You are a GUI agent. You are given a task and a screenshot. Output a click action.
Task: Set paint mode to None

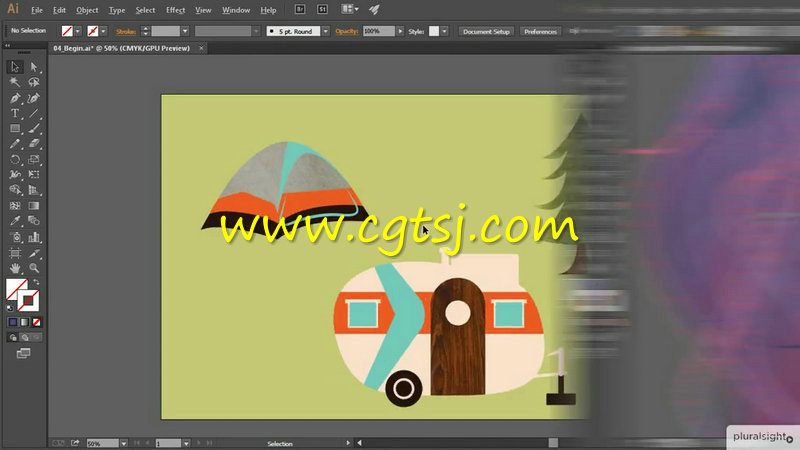[x=36, y=322]
